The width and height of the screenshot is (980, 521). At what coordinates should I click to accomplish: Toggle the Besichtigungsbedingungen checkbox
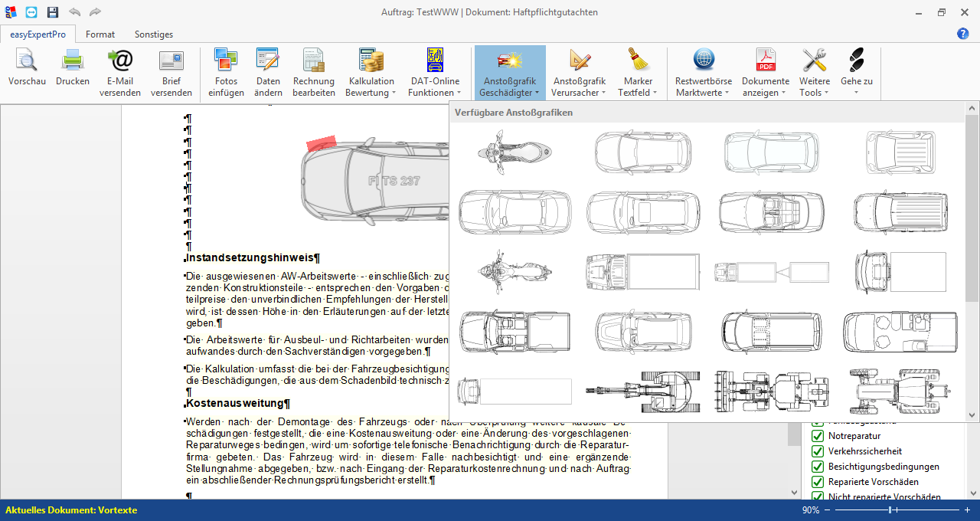pyautogui.click(x=818, y=467)
